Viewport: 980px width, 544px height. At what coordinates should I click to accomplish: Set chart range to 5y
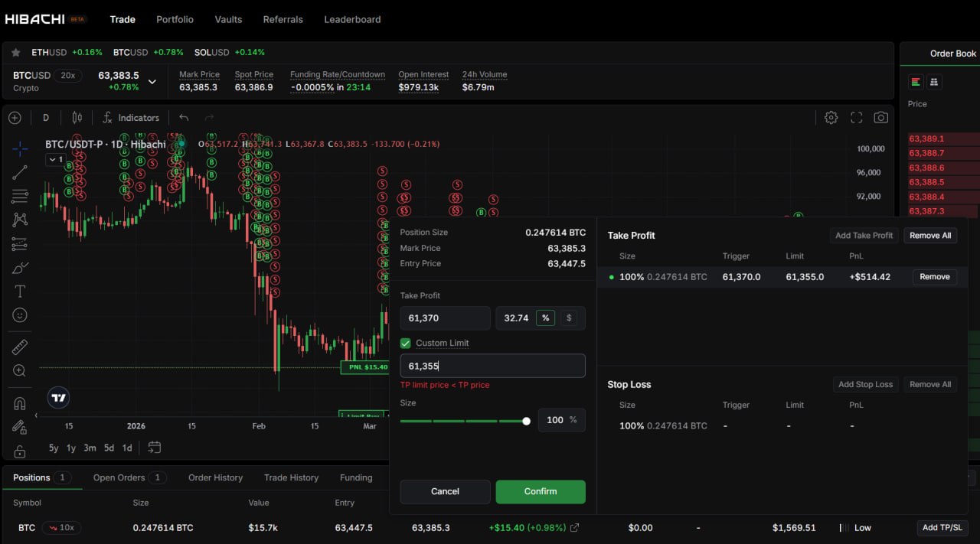click(54, 448)
